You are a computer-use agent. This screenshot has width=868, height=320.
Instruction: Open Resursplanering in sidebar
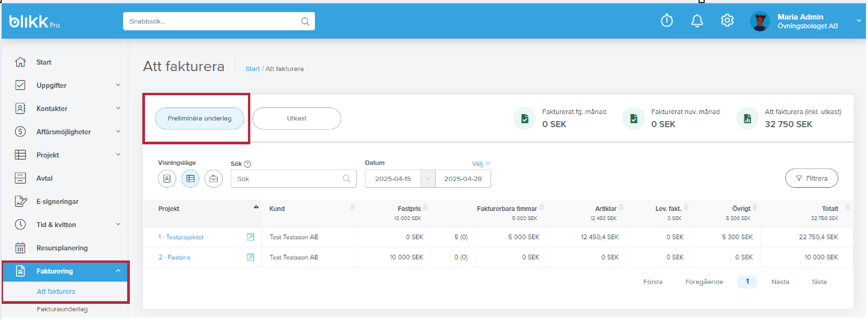coord(62,248)
